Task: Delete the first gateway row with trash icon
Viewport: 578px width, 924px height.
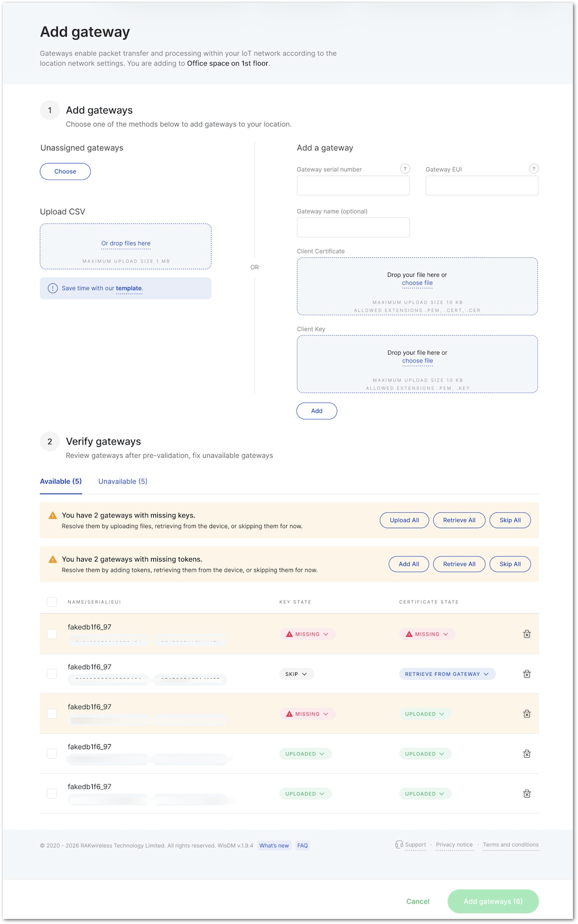Action: pyautogui.click(x=527, y=634)
